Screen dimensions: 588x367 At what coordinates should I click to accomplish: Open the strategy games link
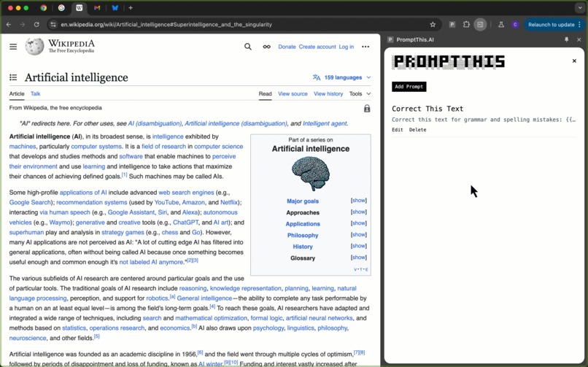point(123,233)
